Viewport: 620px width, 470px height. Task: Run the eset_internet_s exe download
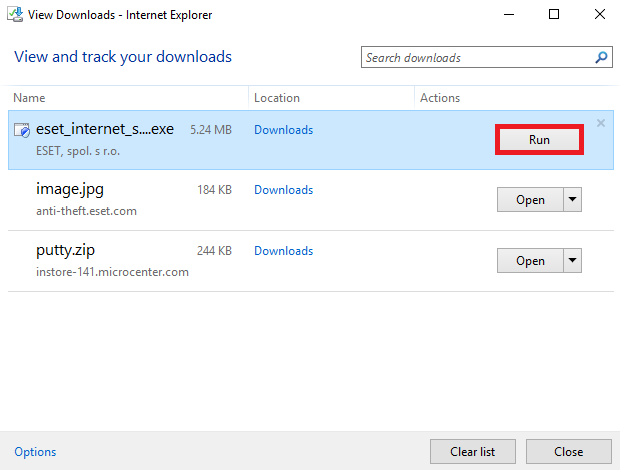tap(539, 140)
